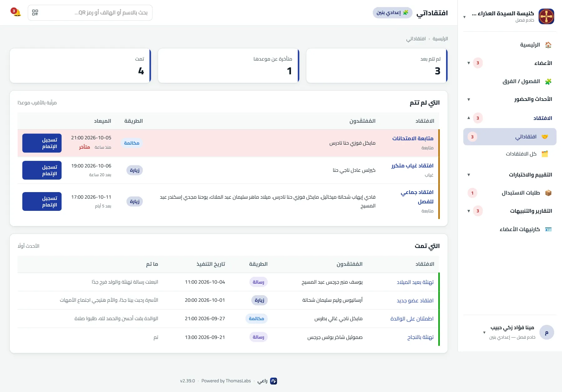The height and width of the screenshot is (392, 562).
Task: Click the متأخرة عن موعدها stats card
Action: [x=229, y=66]
